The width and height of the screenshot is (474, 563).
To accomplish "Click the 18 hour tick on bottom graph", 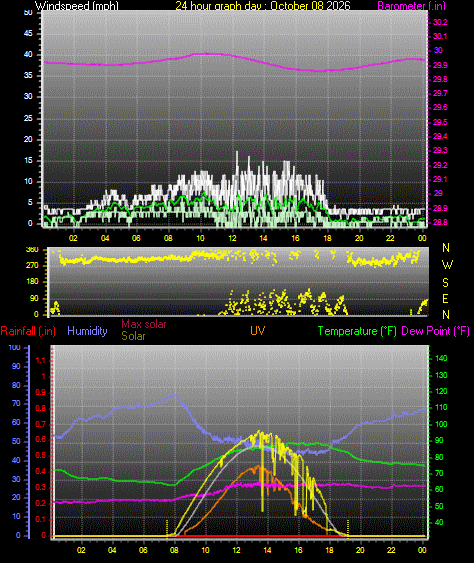I will [329, 550].
